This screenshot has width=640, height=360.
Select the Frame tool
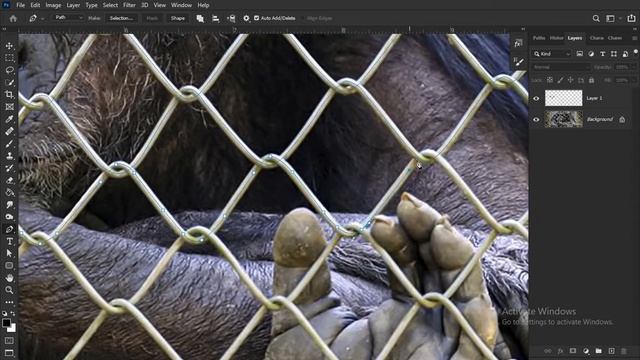click(x=9, y=107)
